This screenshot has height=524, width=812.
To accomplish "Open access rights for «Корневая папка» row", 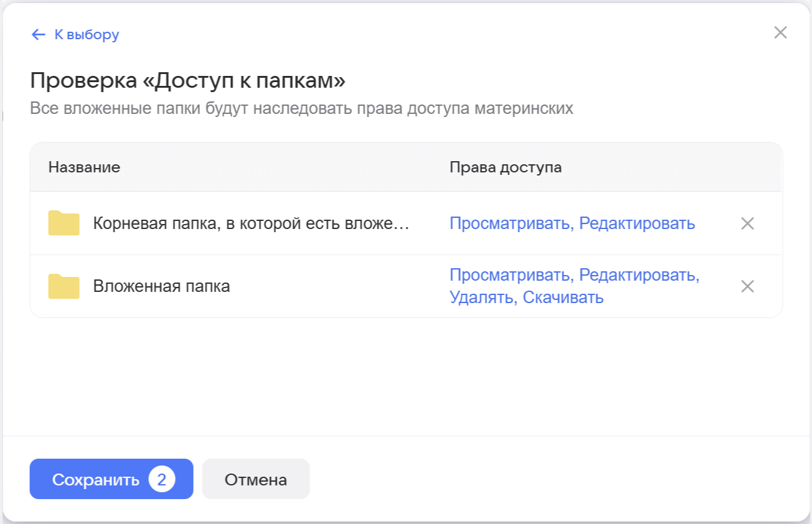I will click(x=572, y=223).
